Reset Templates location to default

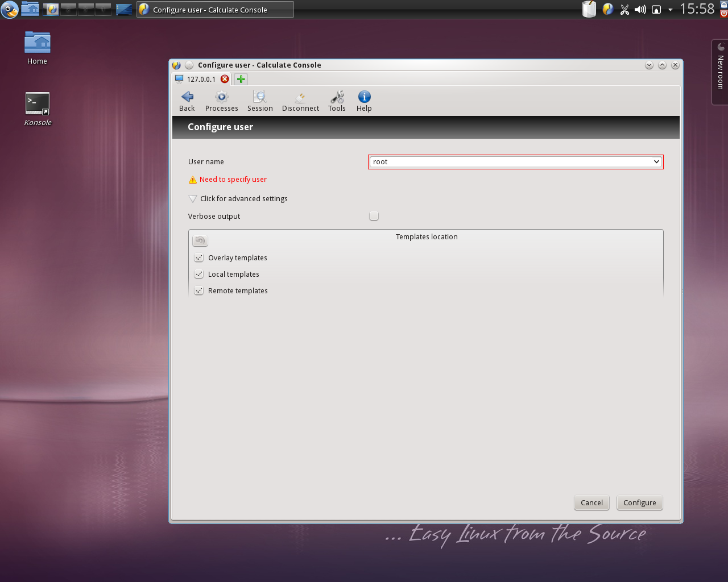200,240
